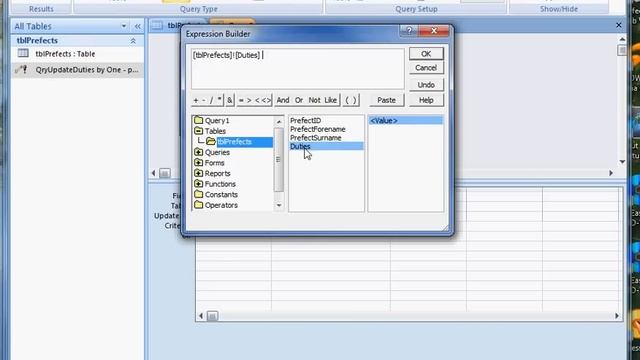
Task: Insert the greater-than operator
Action: click(x=249, y=100)
